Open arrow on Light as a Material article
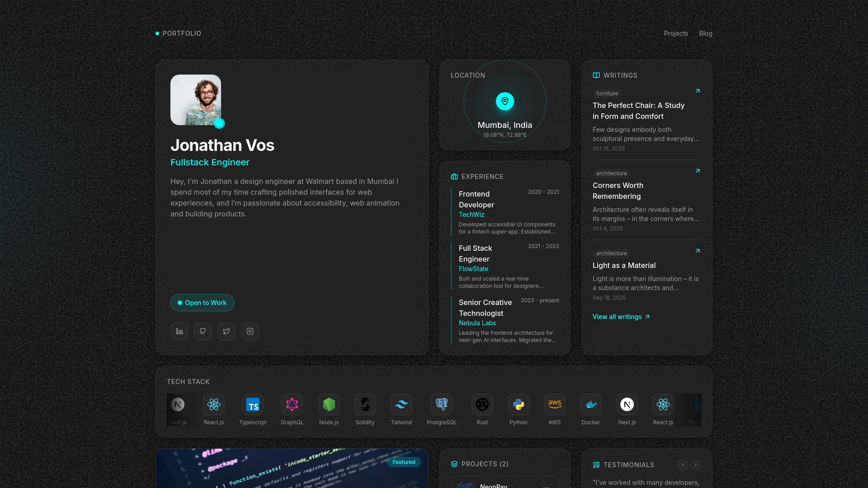The width and height of the screenshot is (868, 488). [698, 251]
